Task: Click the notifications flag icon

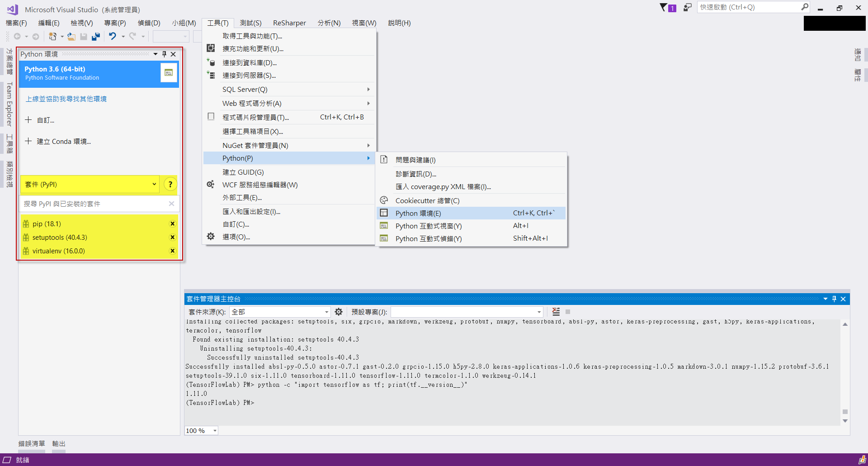Action: coord(664,8)
